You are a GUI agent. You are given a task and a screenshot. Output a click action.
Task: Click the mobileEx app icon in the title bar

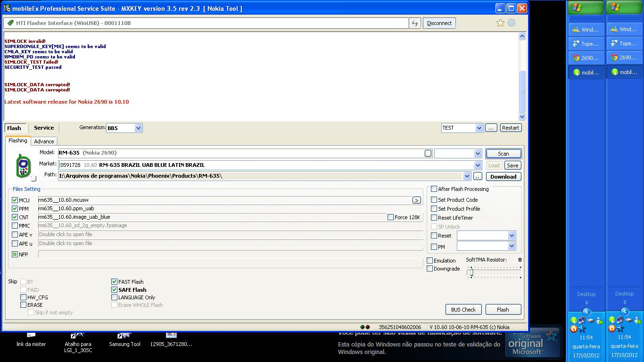click(x=7, y=8)
